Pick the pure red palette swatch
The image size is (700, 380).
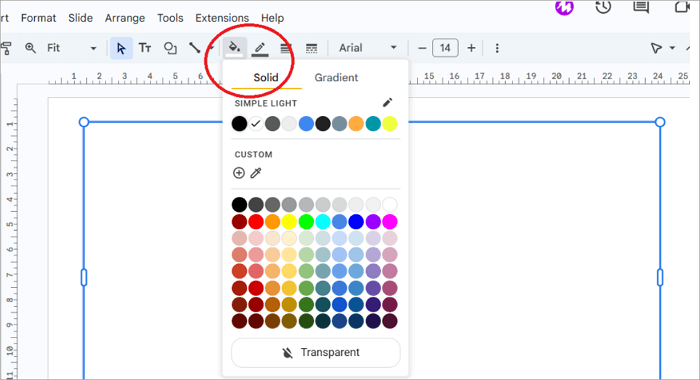(x=256, y=221)
